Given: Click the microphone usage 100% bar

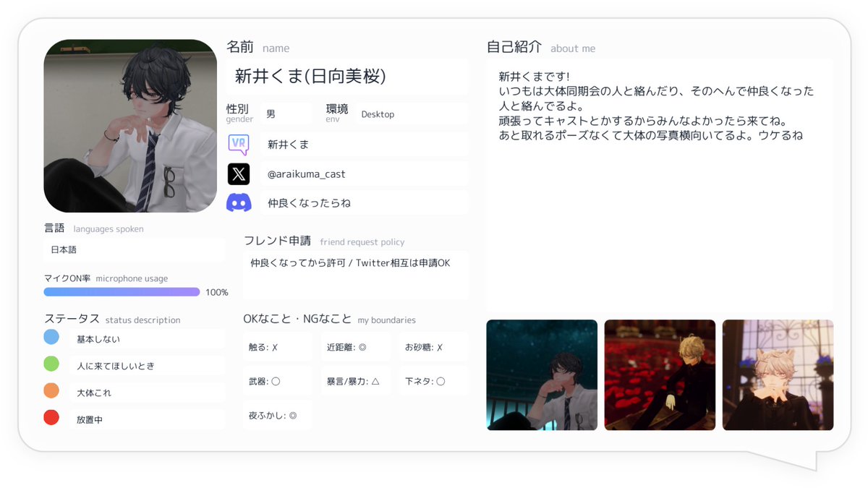Looking at the screenshot, I should (122, 292).
